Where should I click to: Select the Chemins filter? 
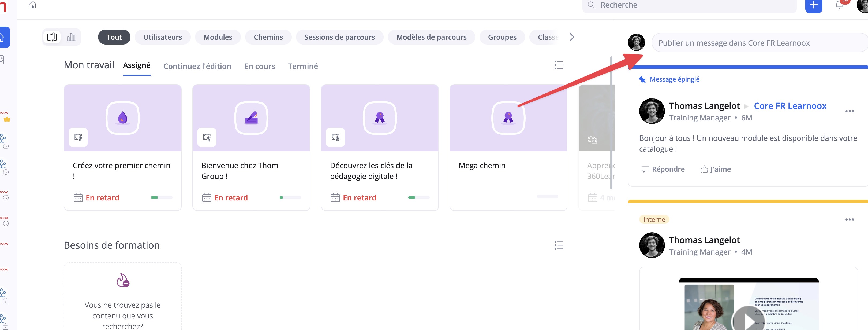click(x=268, y=37)
